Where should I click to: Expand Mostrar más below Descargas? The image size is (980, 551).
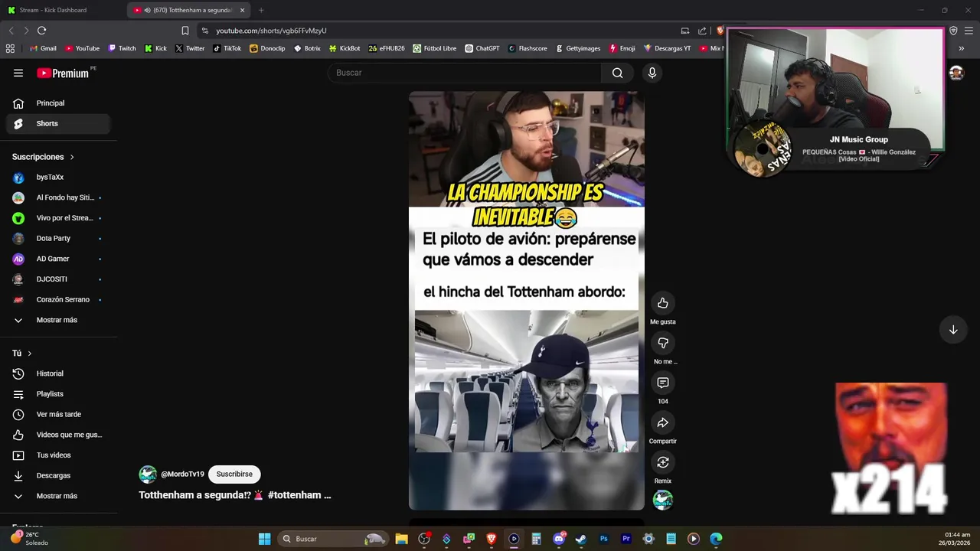[57, 496]
